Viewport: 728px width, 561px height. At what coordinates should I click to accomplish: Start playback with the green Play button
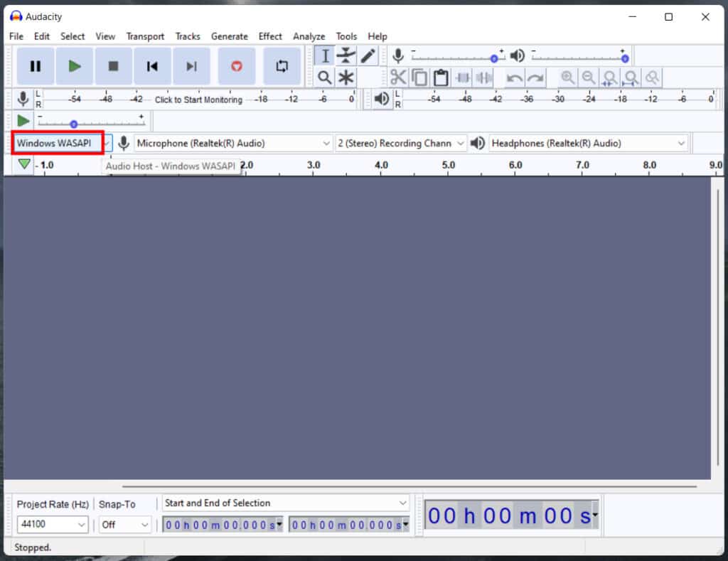point(74,66)
